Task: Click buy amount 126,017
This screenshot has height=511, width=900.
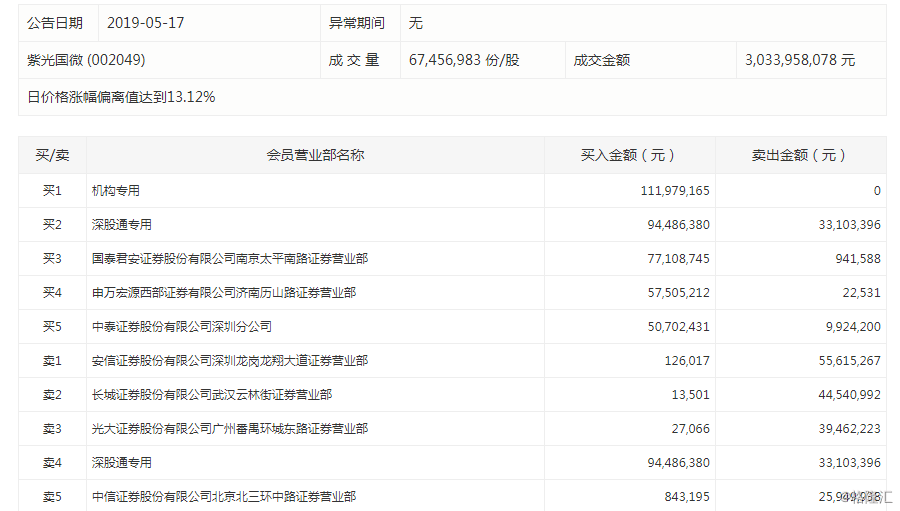Action: click(x=687, y=361)
